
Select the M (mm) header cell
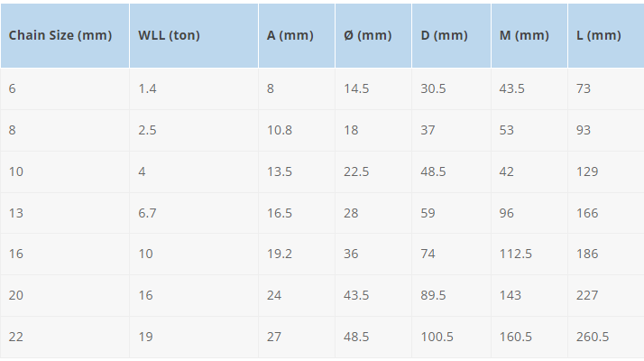coord(529,35)
